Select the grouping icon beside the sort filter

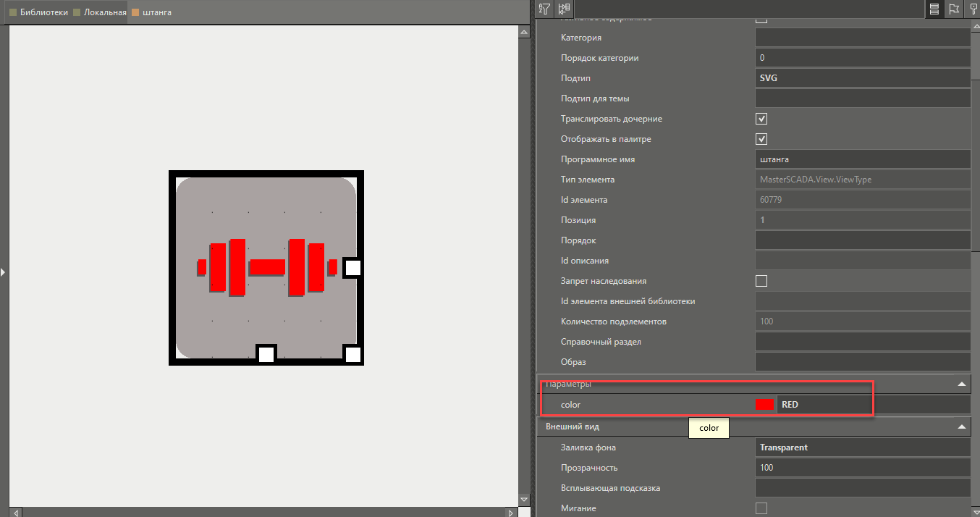564,9
